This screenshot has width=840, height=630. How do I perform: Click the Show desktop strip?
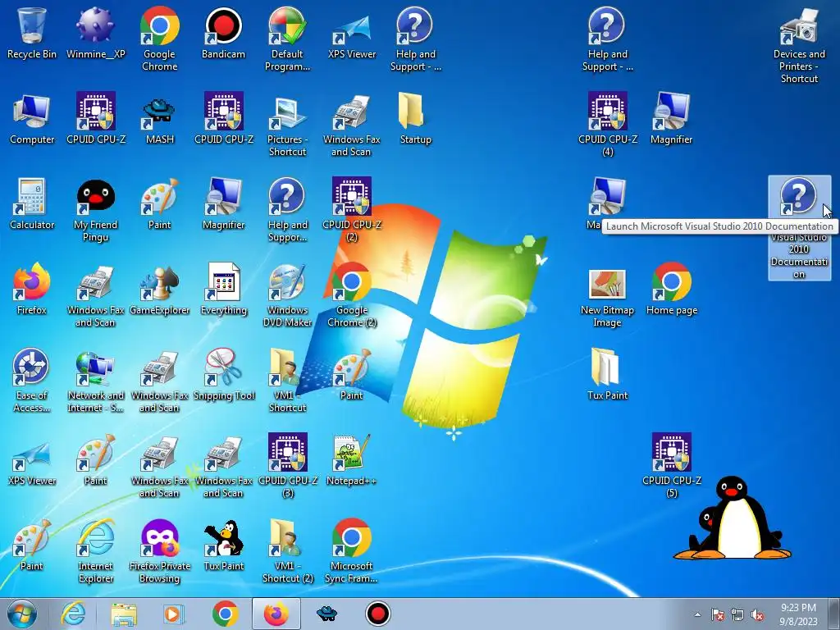(x=835, y=614)
